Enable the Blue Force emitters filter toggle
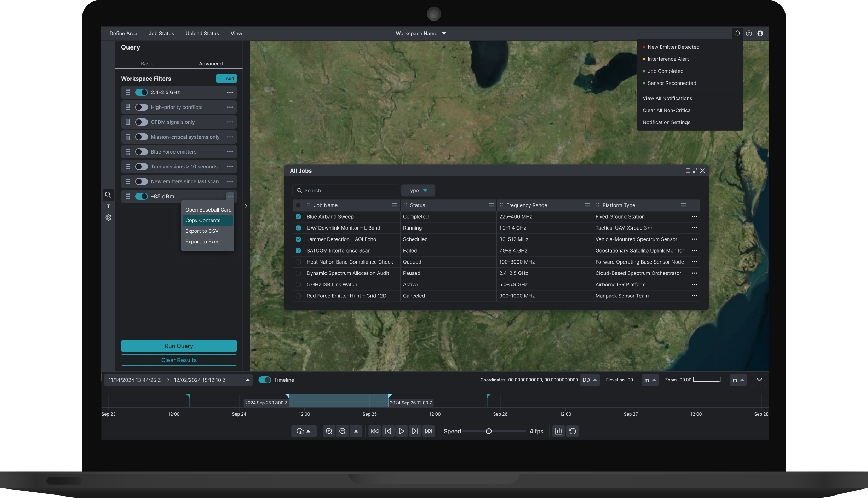 point(142,152)
